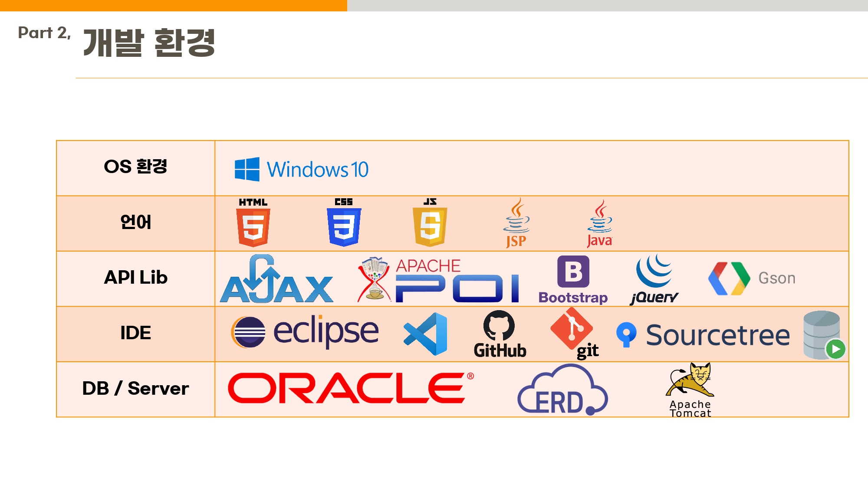Image resolution: width=868 pixels, height=488 pixels.
Task: Select the Visual Studio Code icon
Action: click(426, 334)
